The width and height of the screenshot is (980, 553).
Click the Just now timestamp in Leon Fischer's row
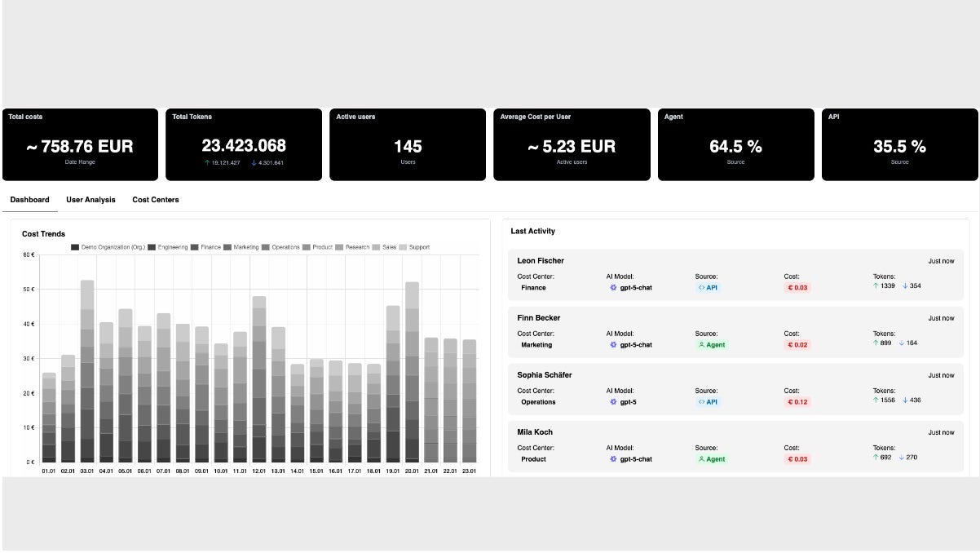coord(941,261)
